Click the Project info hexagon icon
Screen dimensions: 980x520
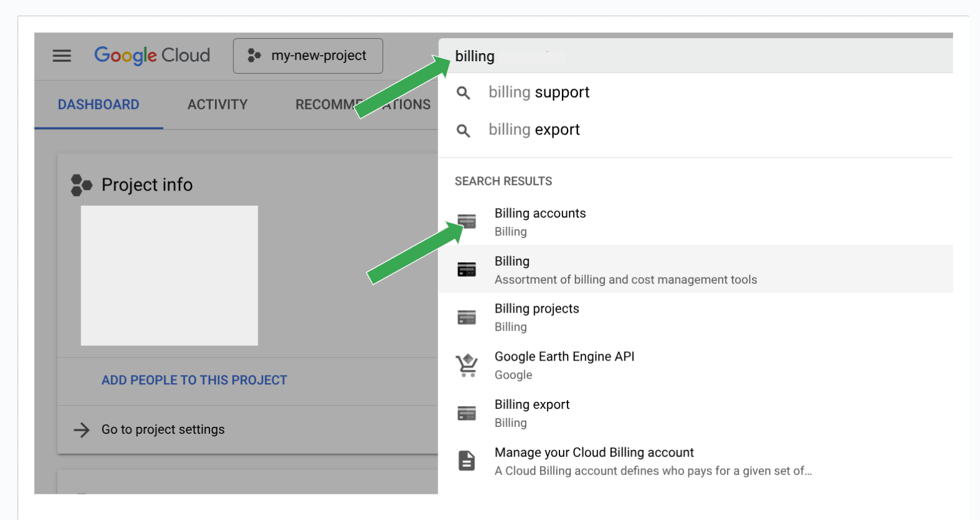click(81, 185)
